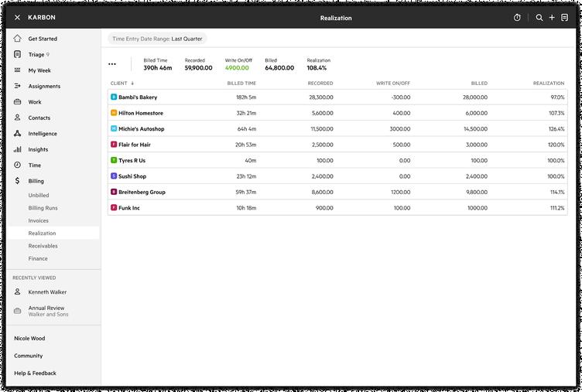Click the Hilton Homestore avatar icon
Image resolution: width=582 pixels, height=392 pixels.
114,113
